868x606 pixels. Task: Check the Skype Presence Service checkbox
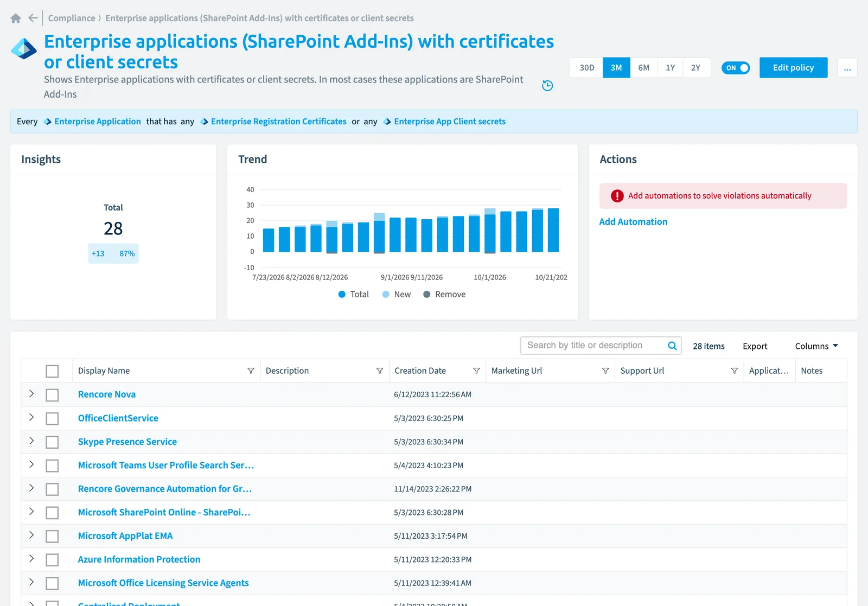[52, 442]
